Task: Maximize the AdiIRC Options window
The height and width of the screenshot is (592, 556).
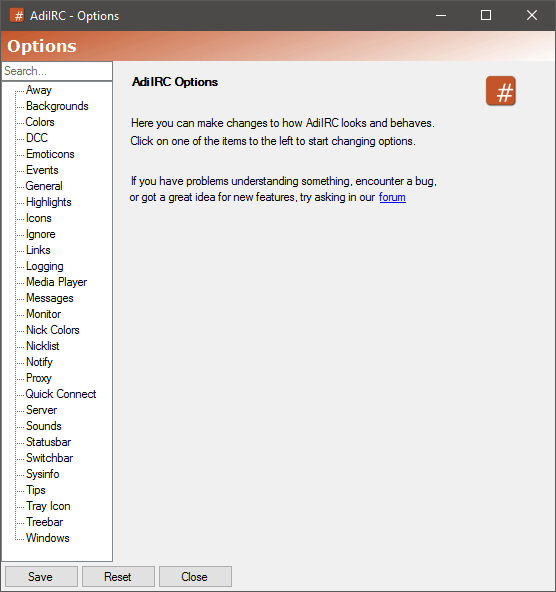Action: coord(486,15)
